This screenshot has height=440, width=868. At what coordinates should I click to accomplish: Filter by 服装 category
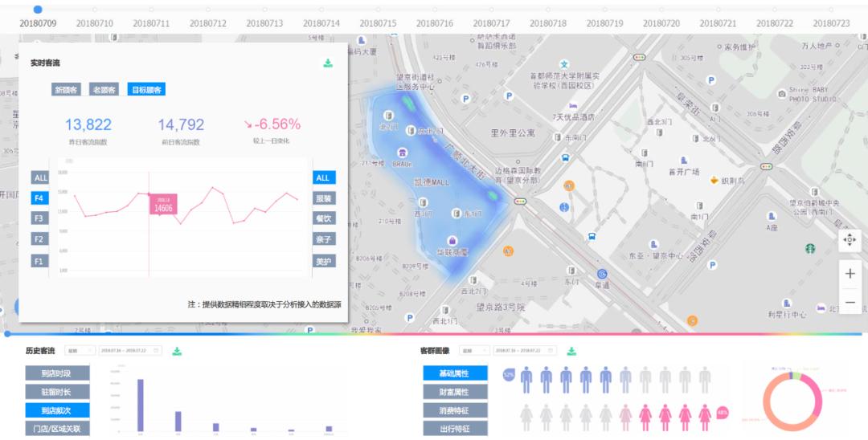pos(324,198)
